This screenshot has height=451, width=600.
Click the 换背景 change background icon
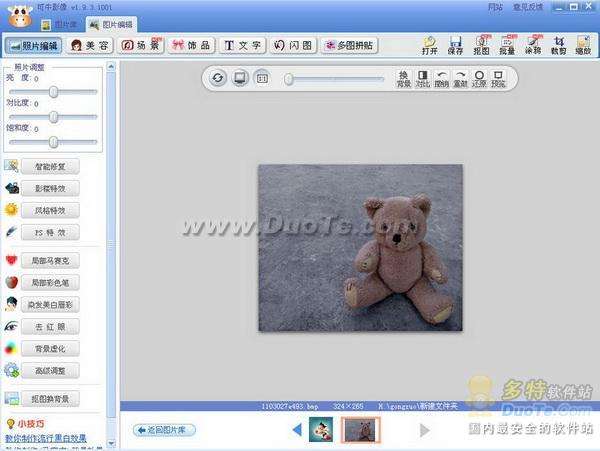pos(403,78)
